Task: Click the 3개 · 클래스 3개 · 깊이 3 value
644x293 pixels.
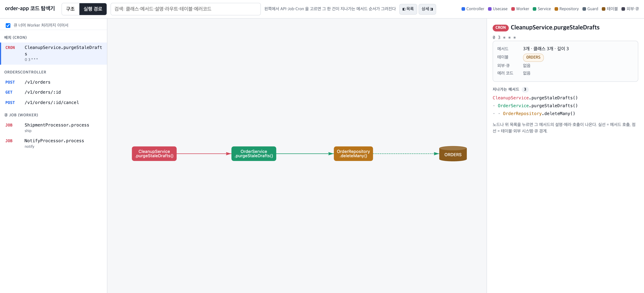Action: (x=546, y=49)
